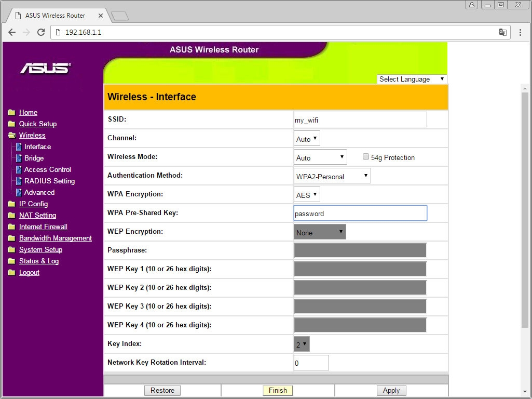Click the scrollbar up arrow
Screen dimensions: 532x399
click(x=525, y=88)
